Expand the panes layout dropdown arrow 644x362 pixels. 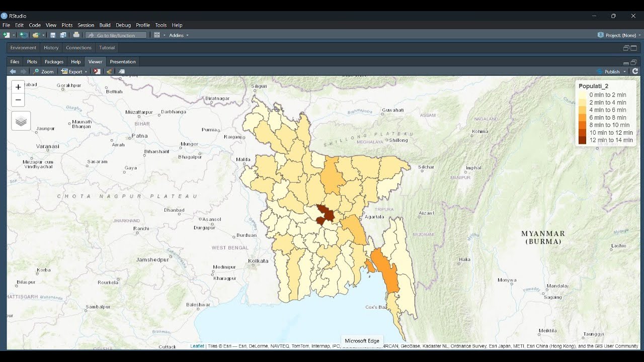point(164,35)
